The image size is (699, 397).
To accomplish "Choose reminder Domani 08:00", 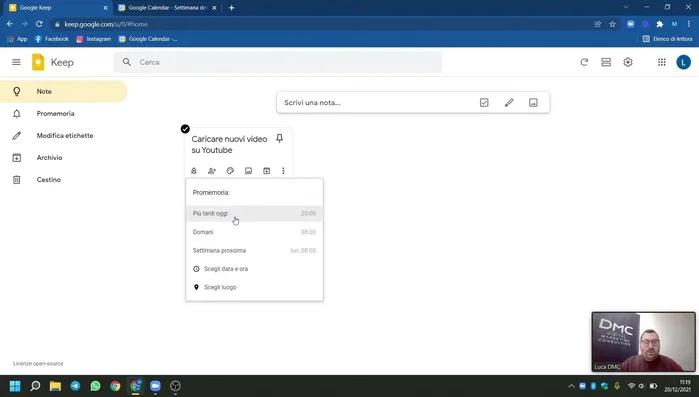I will tap(255, 232).
